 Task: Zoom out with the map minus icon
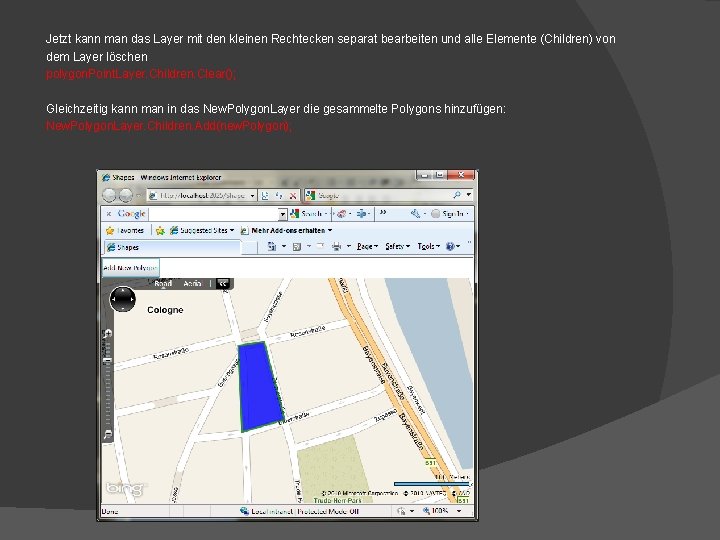108,434
